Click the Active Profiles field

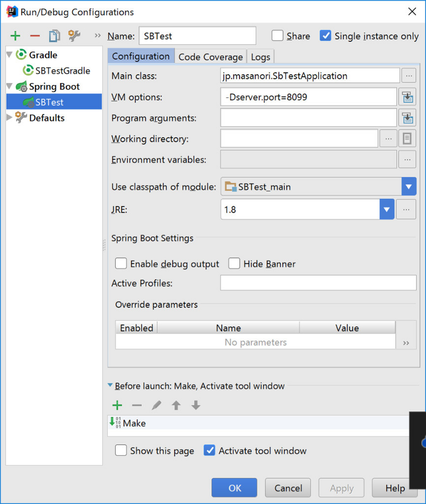(x=318, y=283)
